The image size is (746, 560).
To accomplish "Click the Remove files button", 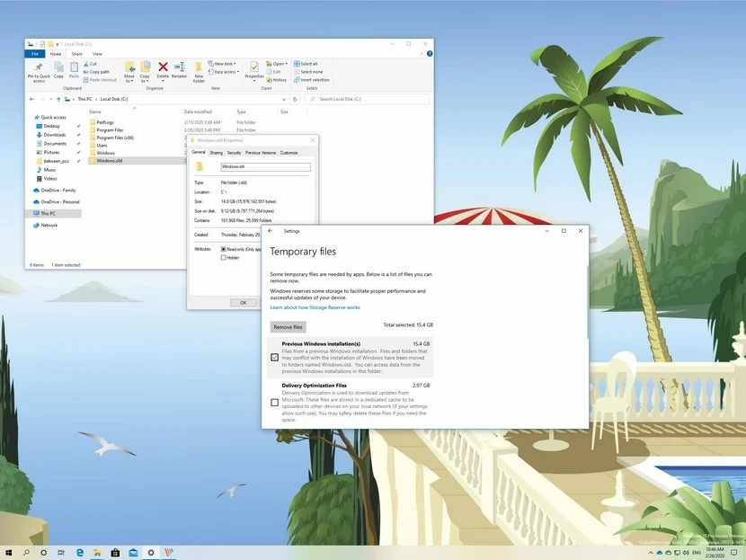I will (288, 327).
